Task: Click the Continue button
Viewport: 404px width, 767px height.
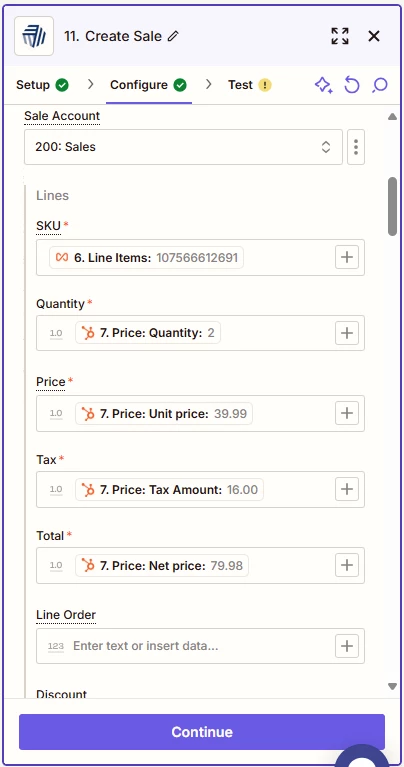Action: tap(202, 732)
